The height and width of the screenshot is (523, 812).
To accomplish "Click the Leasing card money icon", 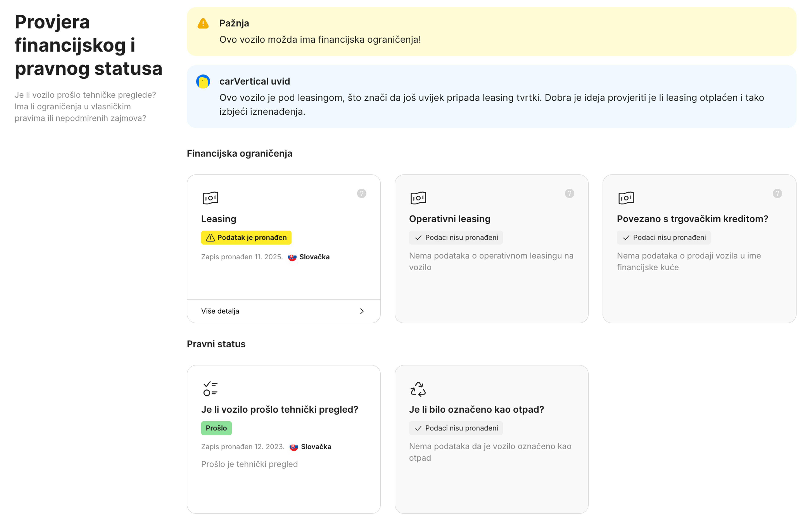I will (210, 198).
